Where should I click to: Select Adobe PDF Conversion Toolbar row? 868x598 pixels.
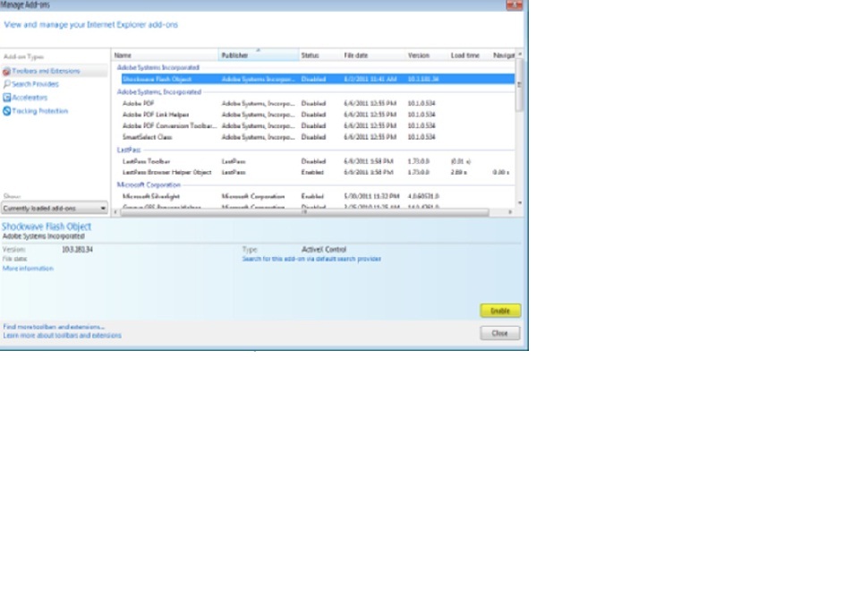coord(318,125)
